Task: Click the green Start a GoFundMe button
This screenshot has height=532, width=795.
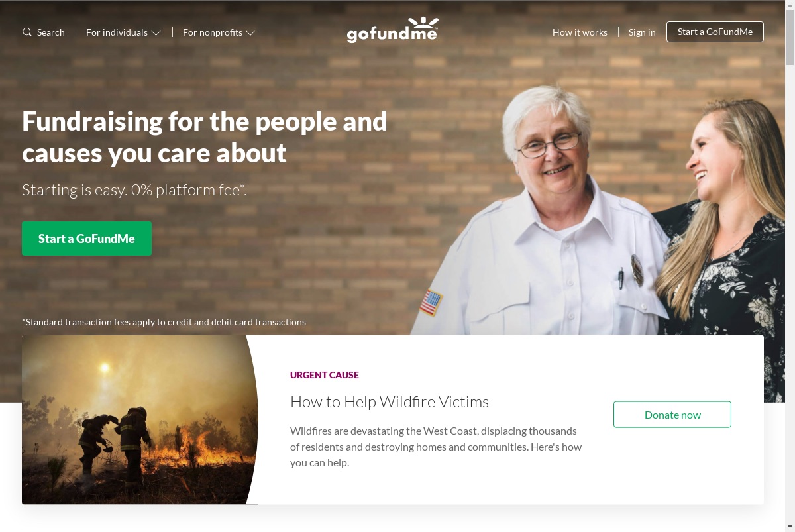Action: click(x=87, y=239)
